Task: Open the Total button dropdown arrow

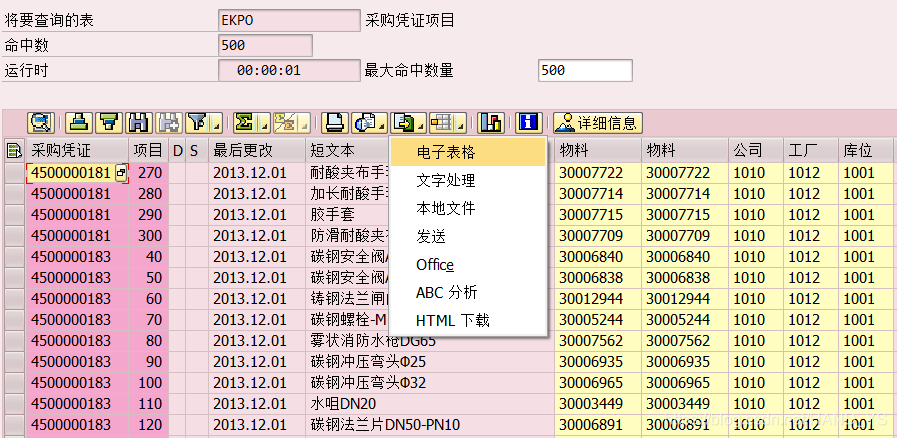Action: (265, 125)
